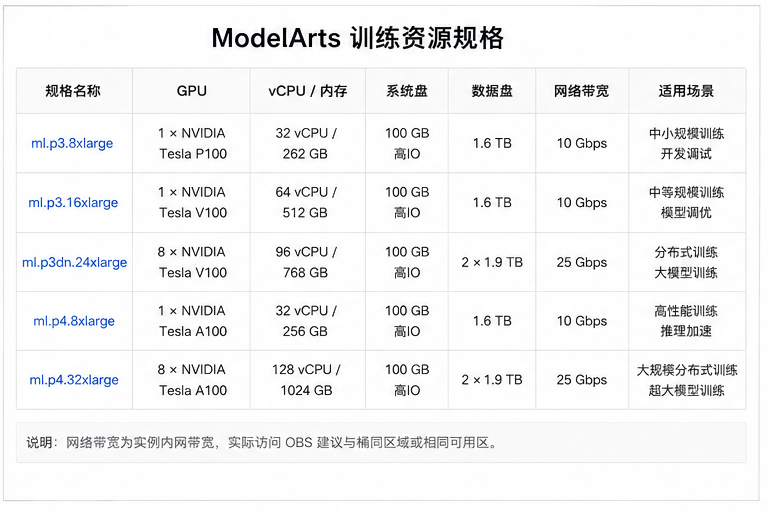768x512 pixels.
Task: Click the 数据盘 column header
Action: (x=492, y=91)
